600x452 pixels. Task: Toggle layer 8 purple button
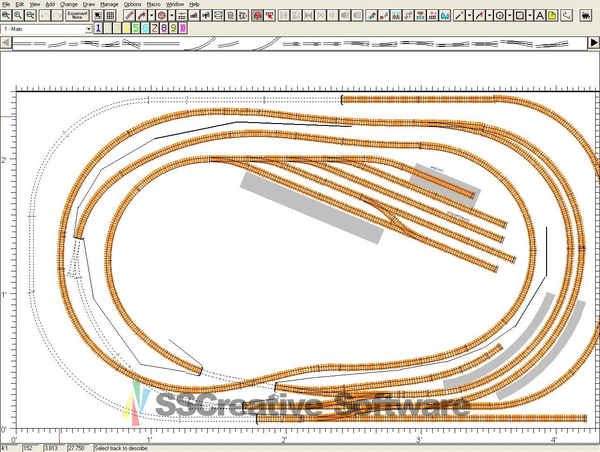[164, 28]
